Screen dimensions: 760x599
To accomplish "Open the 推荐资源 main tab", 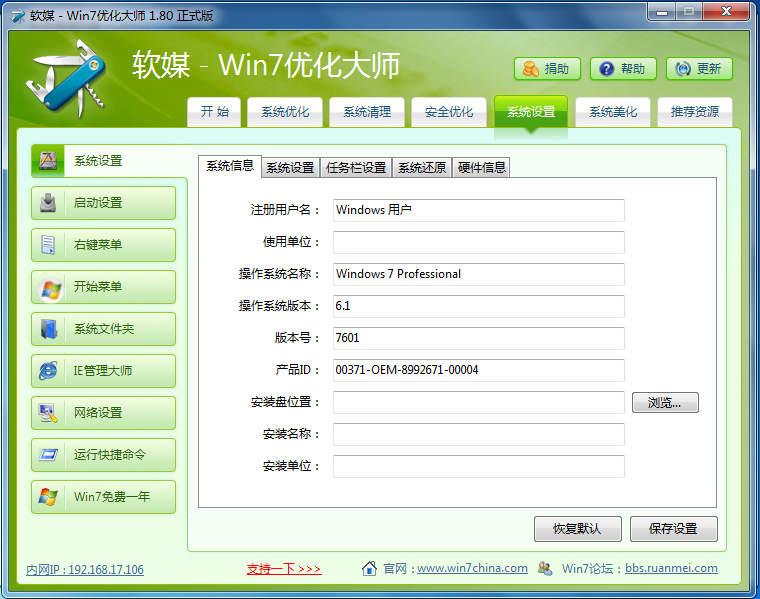I will [695, 112].
